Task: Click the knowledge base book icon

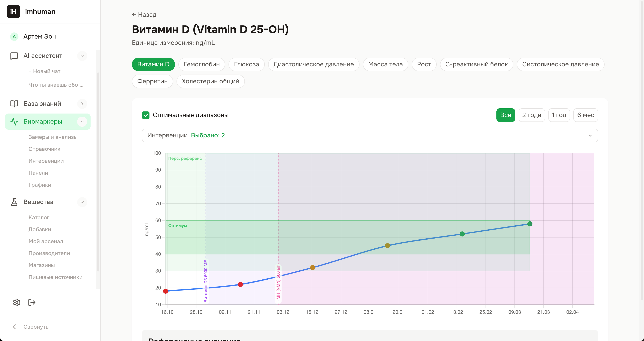Action: (14, 104)
